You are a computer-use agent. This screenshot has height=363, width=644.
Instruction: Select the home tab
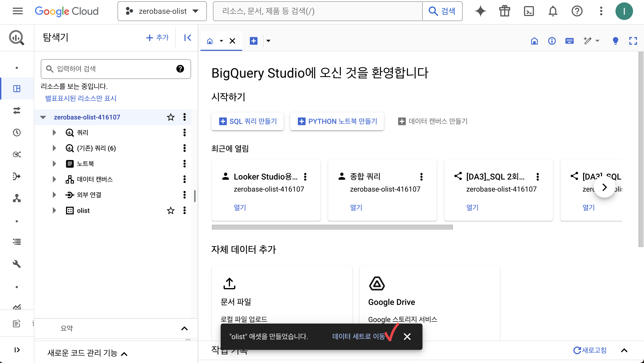(210, 41)
